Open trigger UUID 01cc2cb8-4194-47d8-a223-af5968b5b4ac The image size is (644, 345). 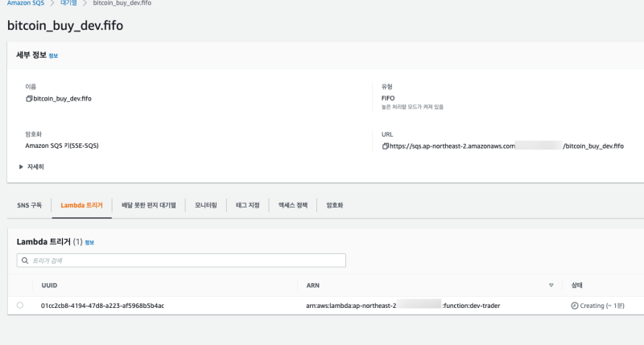102,306
